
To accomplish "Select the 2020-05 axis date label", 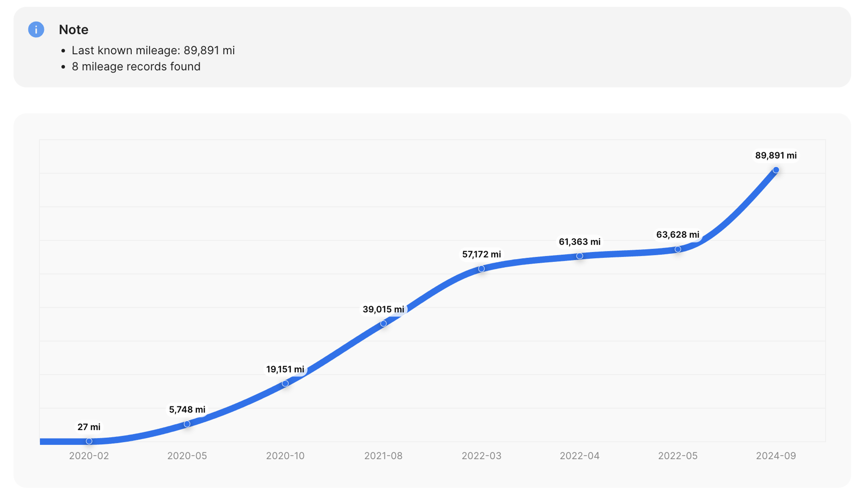I will pos(187,455).
